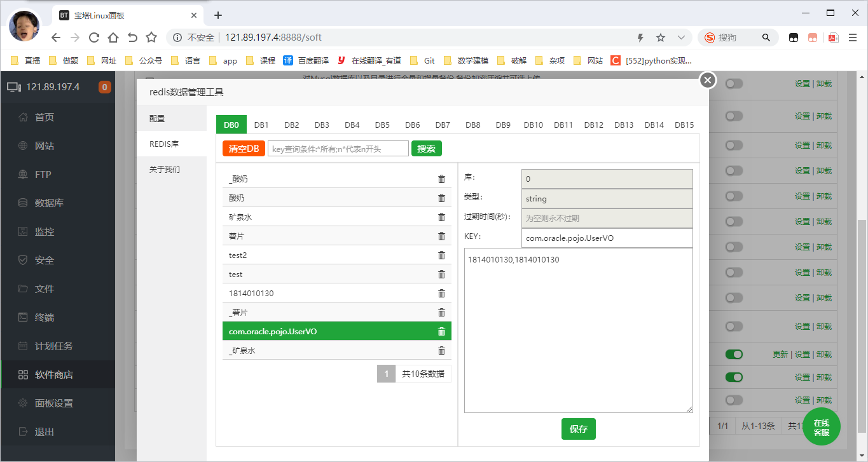Click trash icon next to test2 key

(441, 255)
